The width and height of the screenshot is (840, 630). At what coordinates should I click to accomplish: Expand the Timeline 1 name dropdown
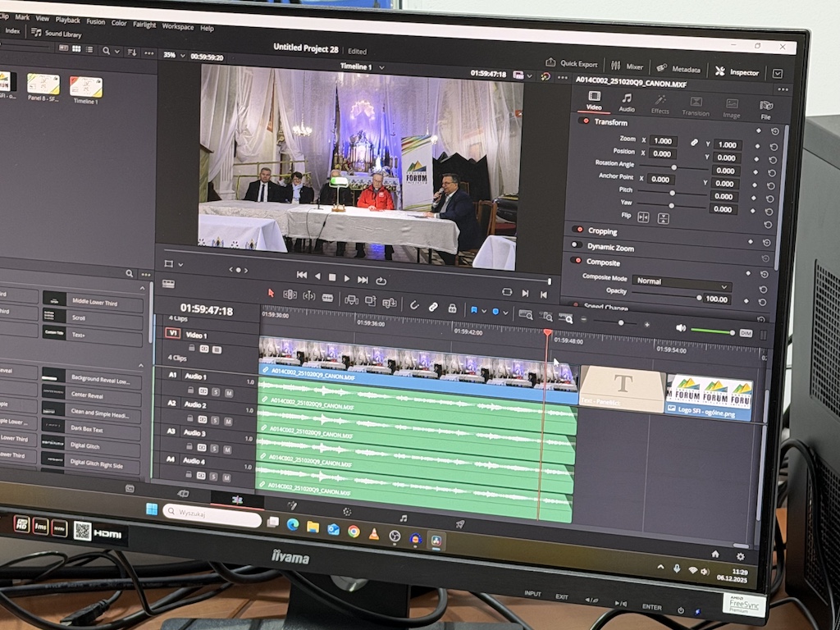[381, 66]
